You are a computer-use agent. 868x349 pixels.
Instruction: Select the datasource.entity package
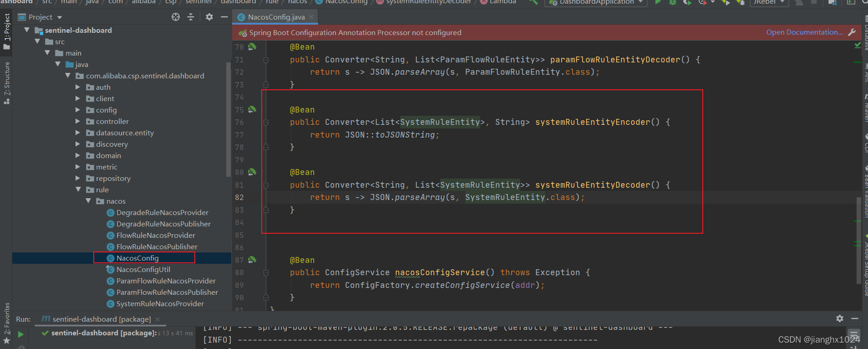point(125,133)
